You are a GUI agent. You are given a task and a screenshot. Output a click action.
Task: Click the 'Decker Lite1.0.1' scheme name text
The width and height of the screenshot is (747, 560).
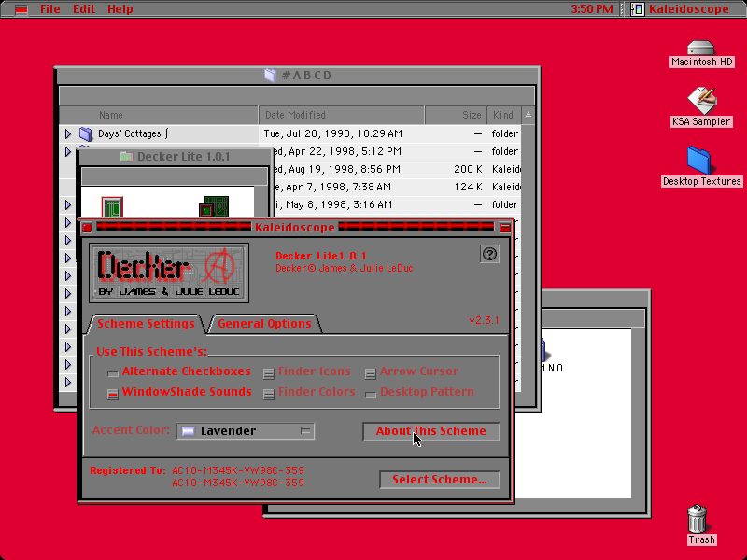[321, 256]
